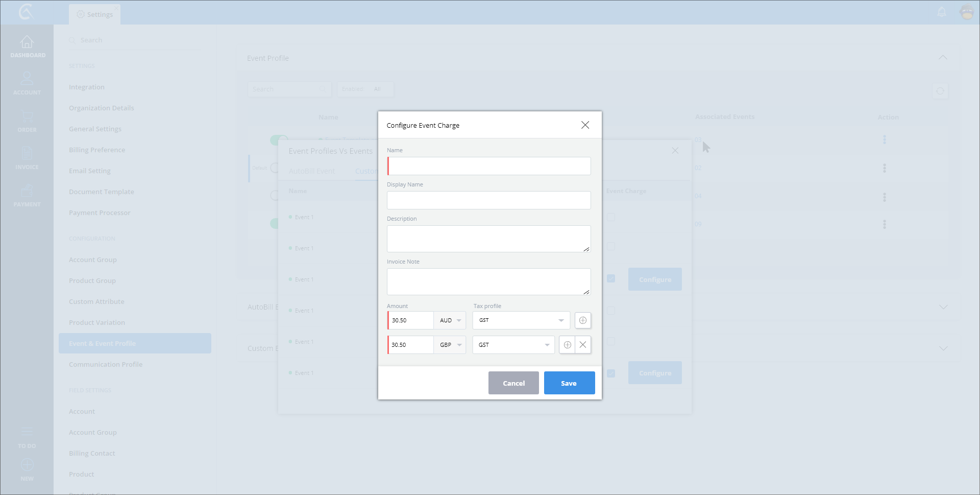Select Billing Preference in settings menu

(x=97, y=150)
